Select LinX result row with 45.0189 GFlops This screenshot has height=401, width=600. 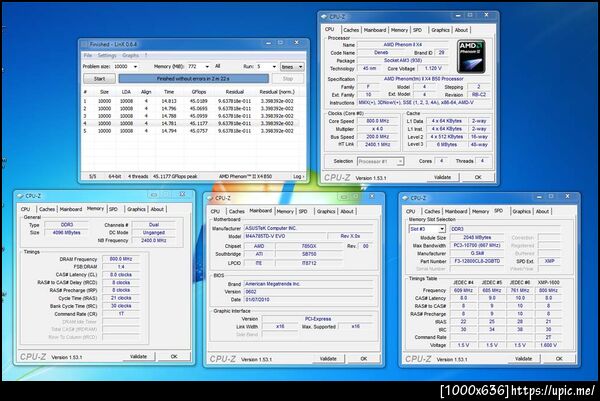tap(191, 101)
